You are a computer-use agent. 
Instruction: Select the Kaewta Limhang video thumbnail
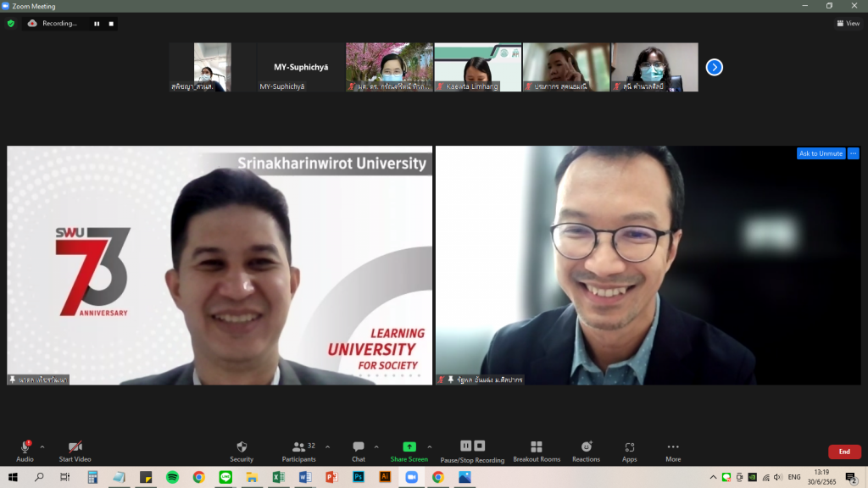(x=478, y=67)
